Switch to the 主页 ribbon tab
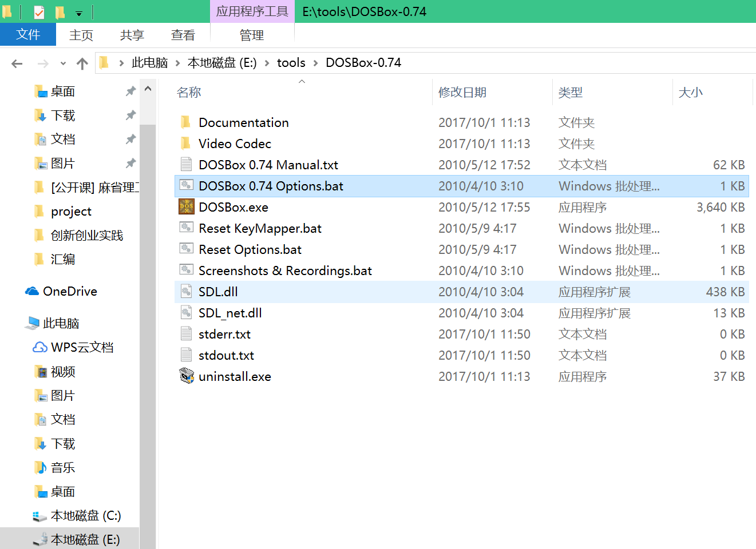The height and width of the screenshot is (549, 756). [81, 35]
